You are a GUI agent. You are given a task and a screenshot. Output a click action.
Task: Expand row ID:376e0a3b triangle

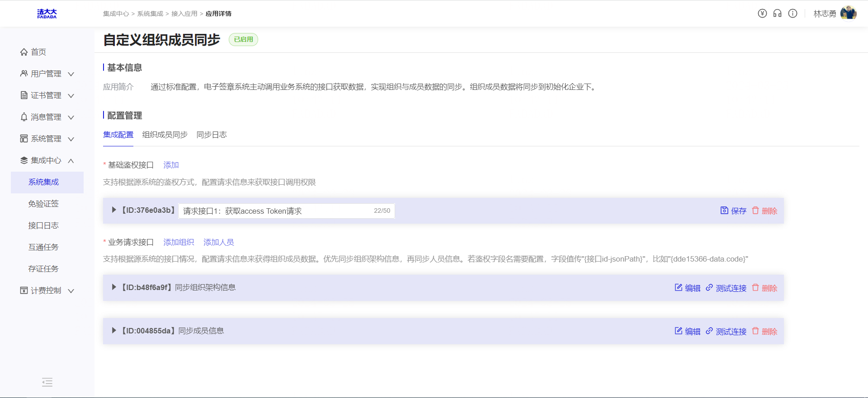[114, 210]
